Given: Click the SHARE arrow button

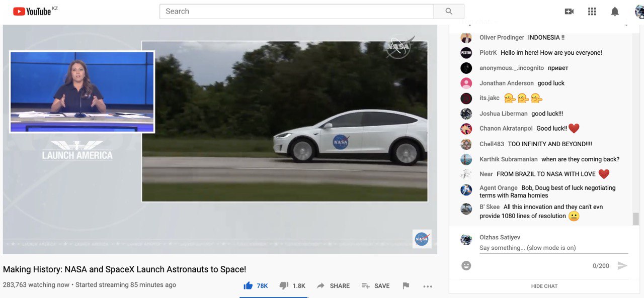Looking at the screenshot, I should [x=333, y=285].
